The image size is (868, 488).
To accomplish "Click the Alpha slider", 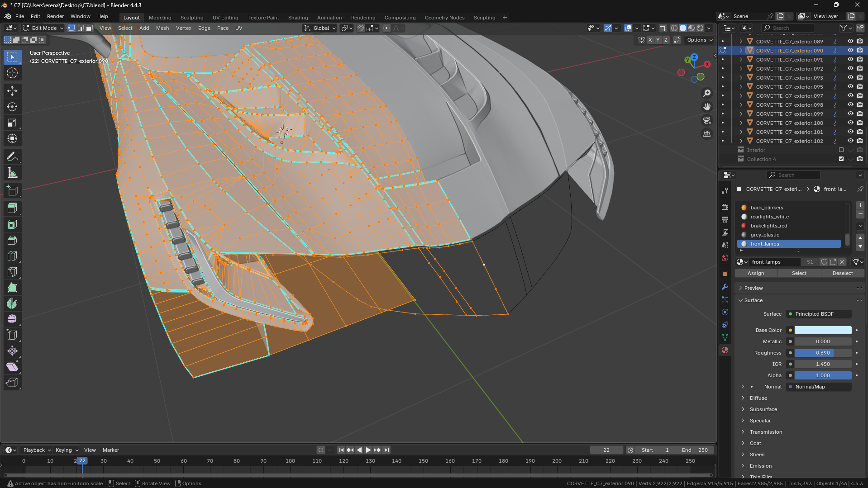I will coord(823,375).
